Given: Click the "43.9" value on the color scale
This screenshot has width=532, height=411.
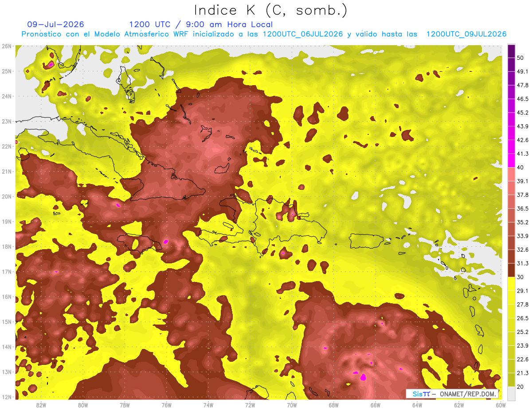Looking at the screenshot, I should pyautogui.click(x=523, y=126).
